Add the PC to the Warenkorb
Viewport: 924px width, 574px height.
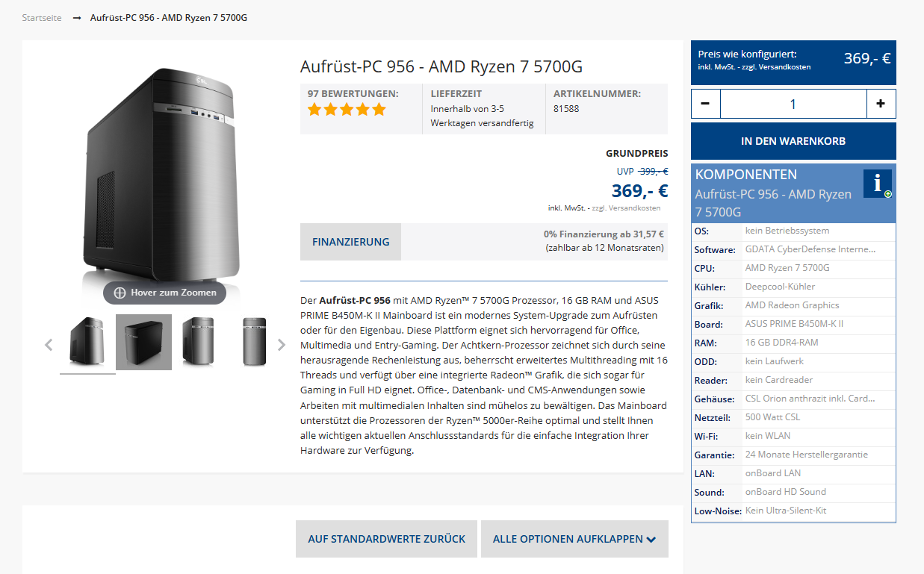point(793,141)
